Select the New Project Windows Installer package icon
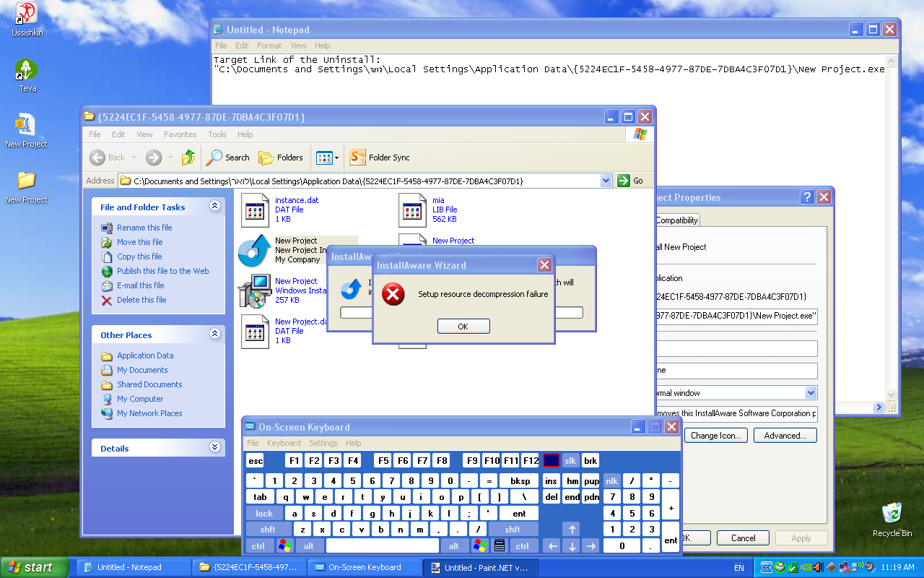The image size is (924, 578). pyautogui.click(x=254, y=290)
